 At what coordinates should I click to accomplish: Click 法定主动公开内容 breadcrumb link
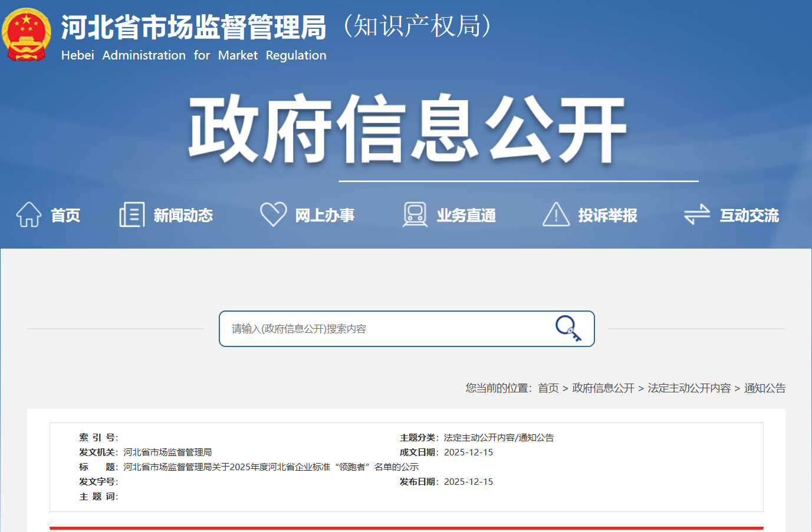coord(689,388)
